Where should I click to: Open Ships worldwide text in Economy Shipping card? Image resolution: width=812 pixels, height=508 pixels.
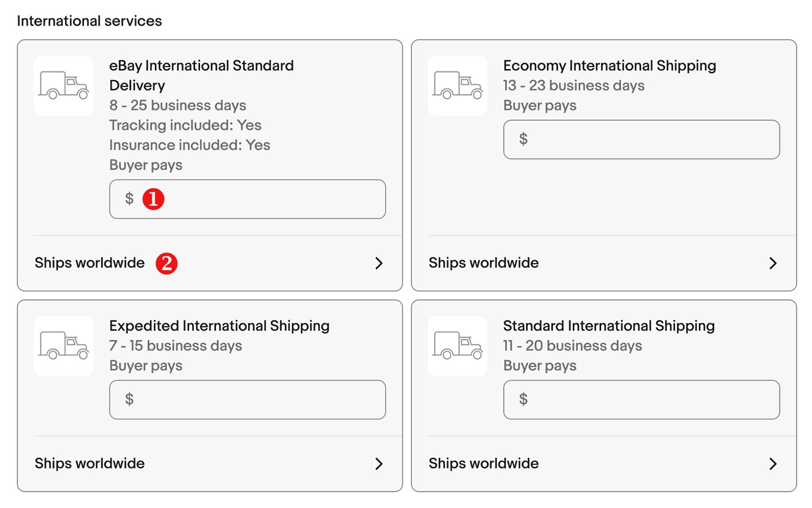click(484, 263)
